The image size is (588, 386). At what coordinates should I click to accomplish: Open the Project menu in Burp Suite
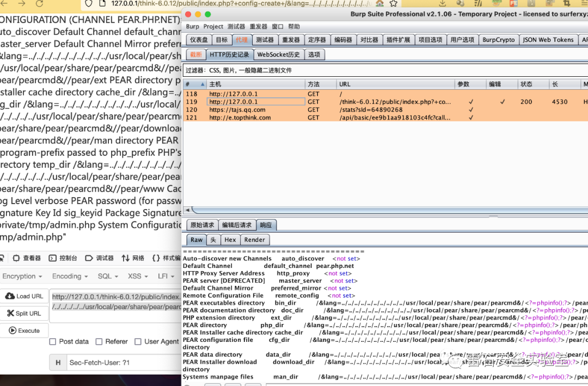tap(213, 27)
